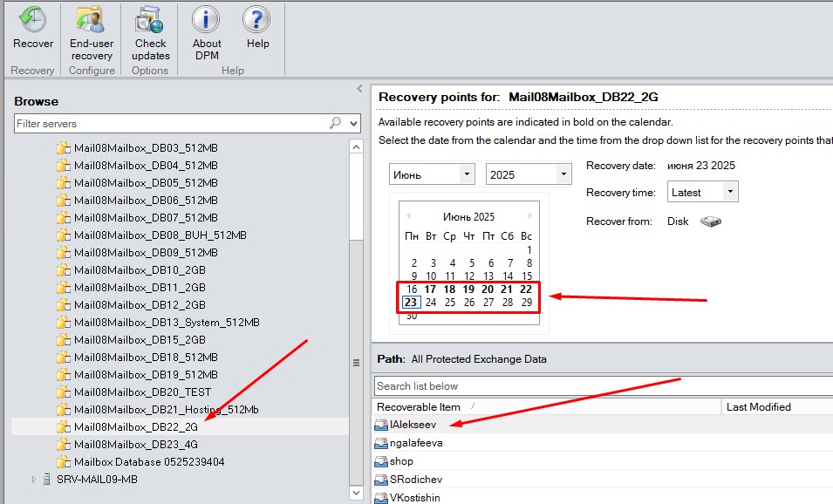Select Mail08Mailbox_DB22_2G in the tree

coord(135,427)
